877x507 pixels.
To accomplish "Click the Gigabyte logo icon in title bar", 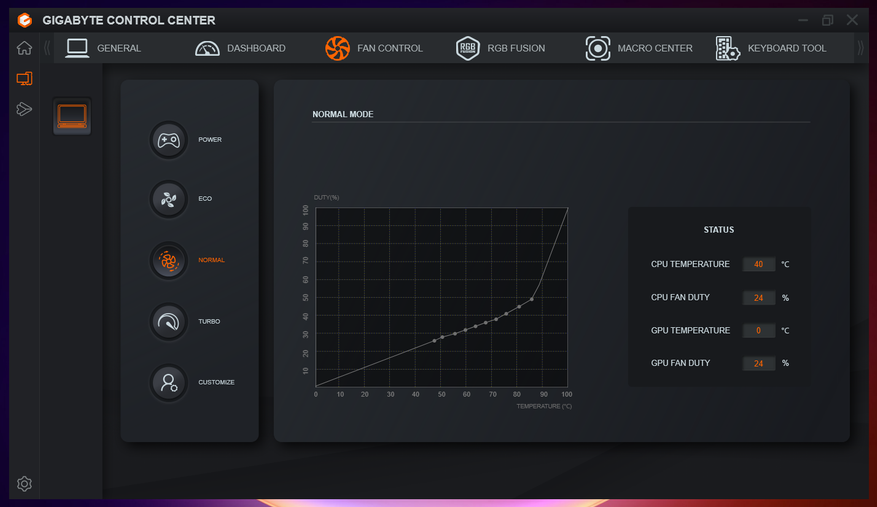I will pos(25,20).
